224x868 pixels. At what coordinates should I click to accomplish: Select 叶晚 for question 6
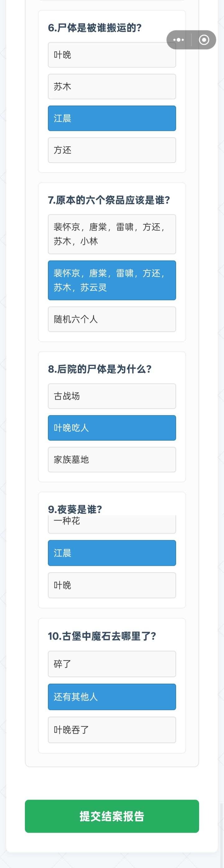(112, 55)
